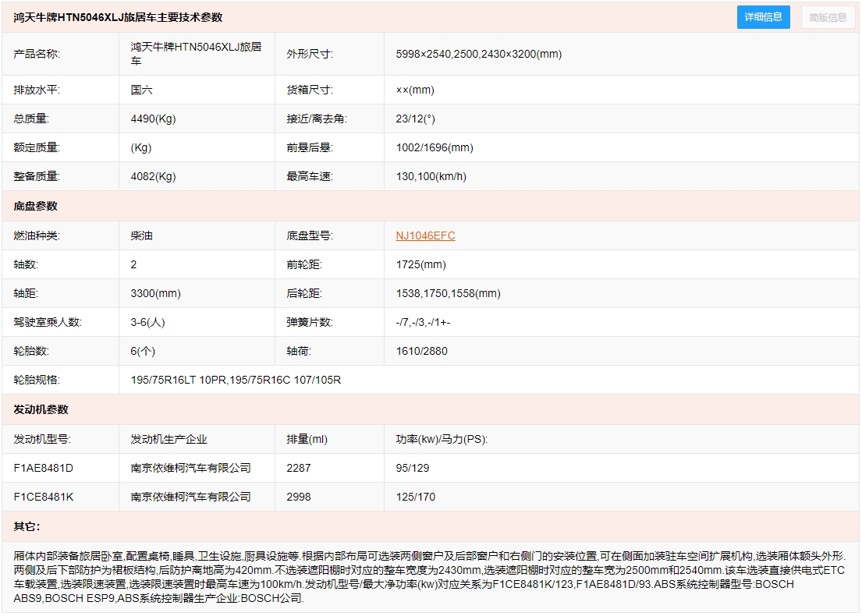Select the product name value 鸿天牛牌HTN5046XLJ旅居车
The height and width of the screenshot is (616, 862).
point(197,54)
